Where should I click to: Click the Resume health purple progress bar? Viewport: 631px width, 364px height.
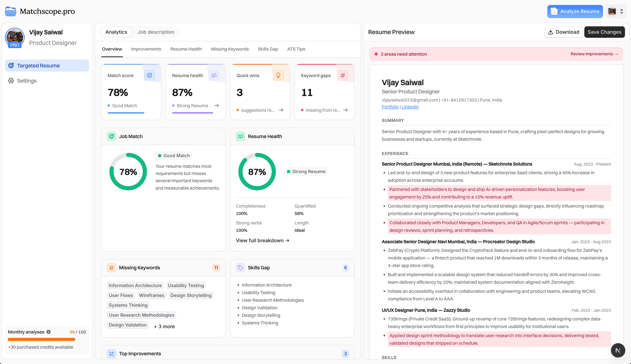(x=195, y=113)
